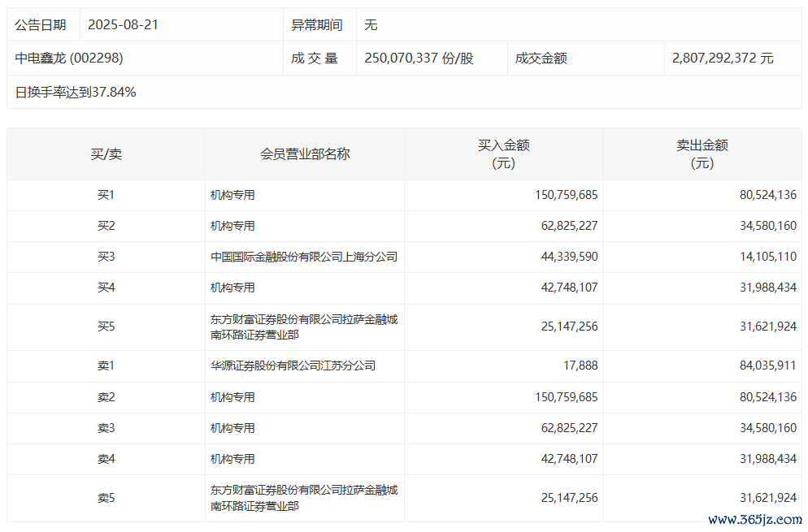The height and width of the screenshot is (532, 808).
Task: Click the 会员营业部名称 column header
Action: [305, 154]
